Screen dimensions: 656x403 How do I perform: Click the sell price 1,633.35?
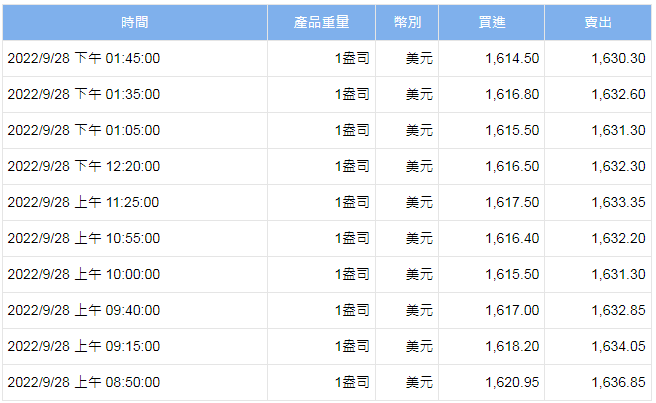click(x=619, y=202)
